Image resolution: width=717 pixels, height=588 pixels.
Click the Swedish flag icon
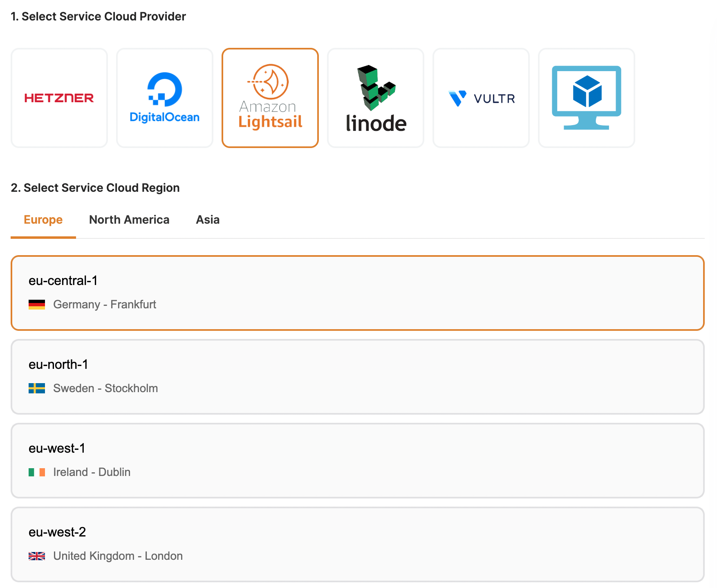pos(37,388)
